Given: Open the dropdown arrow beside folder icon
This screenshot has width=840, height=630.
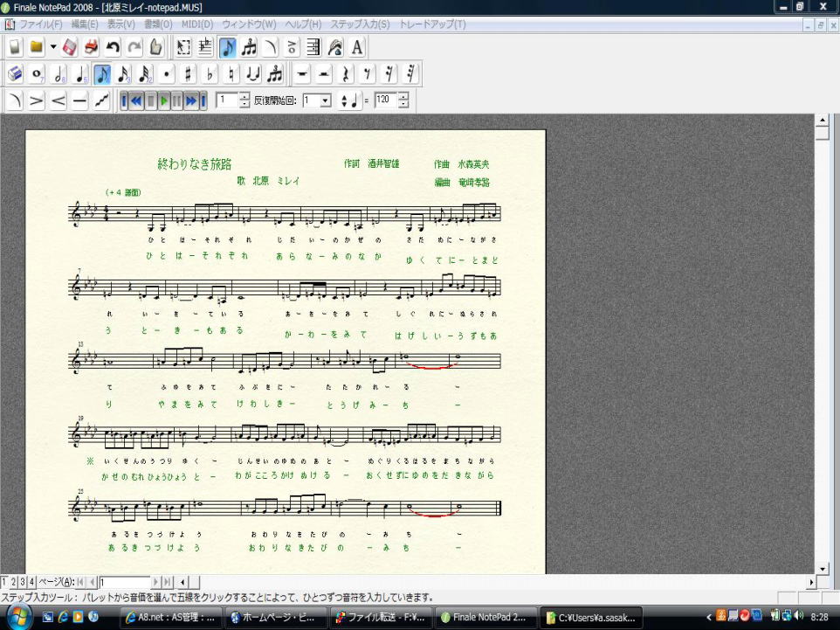Looking at the screenshot, I should (52, 47).
